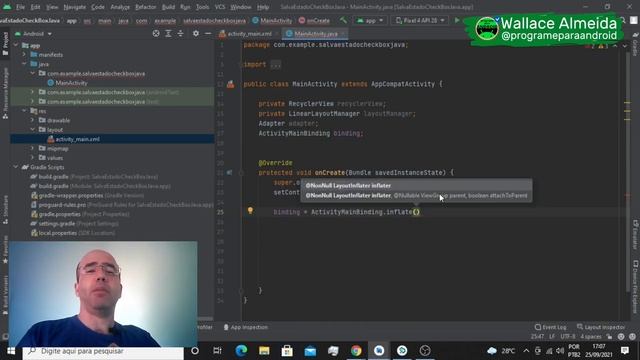Open the Structure side tab
This screenshot has width=640, height=360.
coord(5,209)
